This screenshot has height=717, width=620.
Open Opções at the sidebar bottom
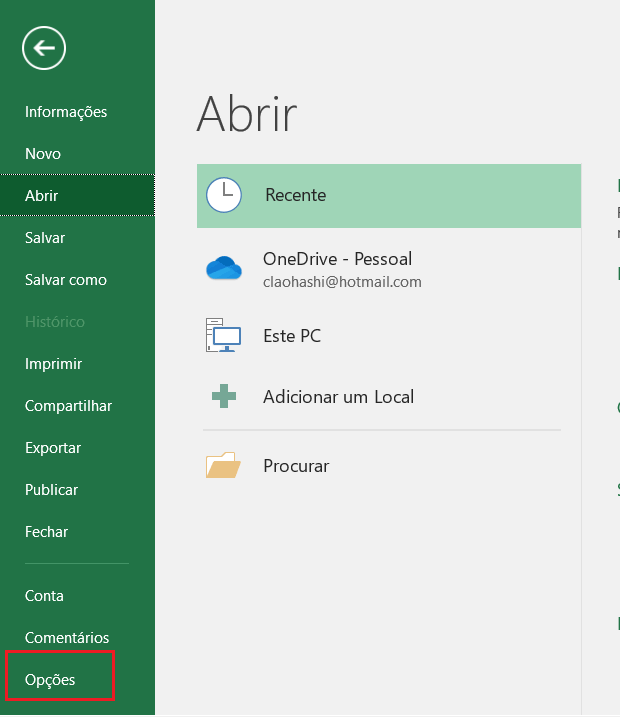50,680
